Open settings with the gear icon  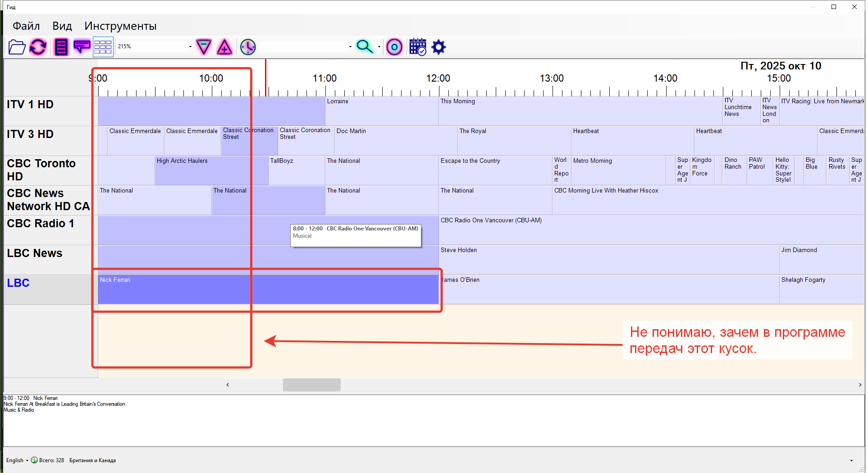click(439, 47)
